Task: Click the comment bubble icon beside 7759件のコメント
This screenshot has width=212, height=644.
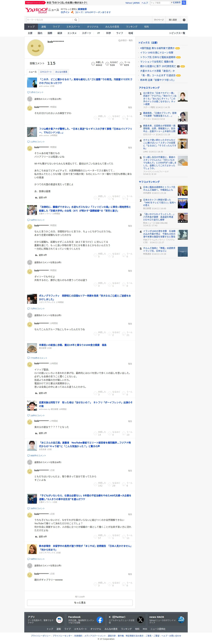Action: (28, 358)
